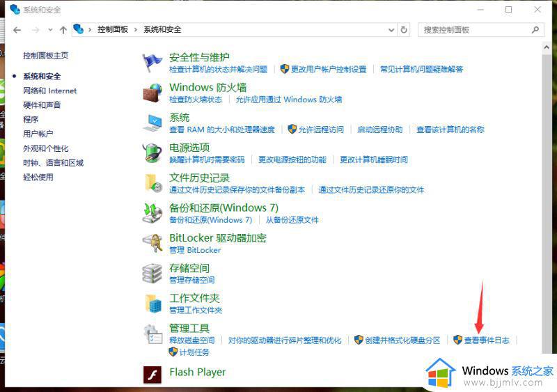Open the Security and Maintenance flag icon
The width and height of the screenshot is (557, 392).
[x=152, y=63]
